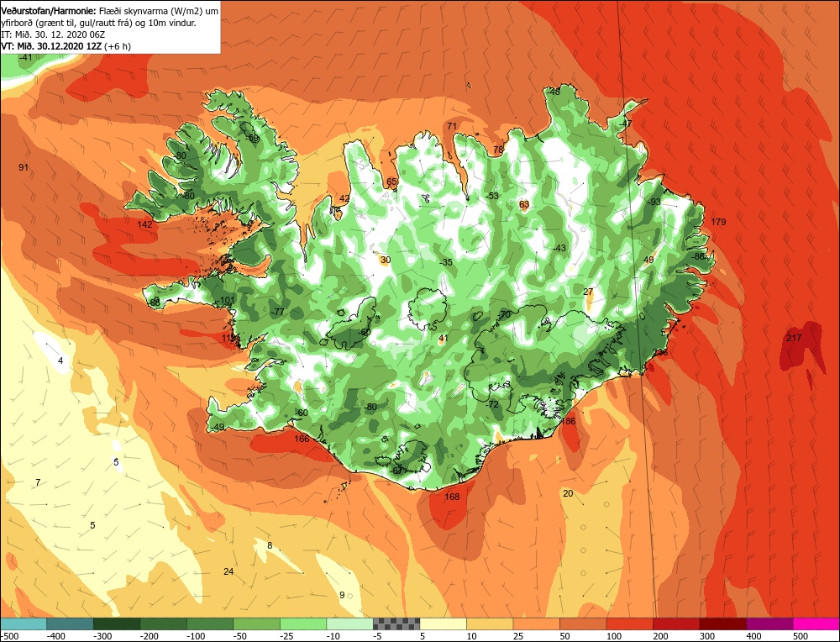Image resolution: width=840 pixels, height=642 pixels.
Task: Click the 78 value on north coast
Action: 498,150
